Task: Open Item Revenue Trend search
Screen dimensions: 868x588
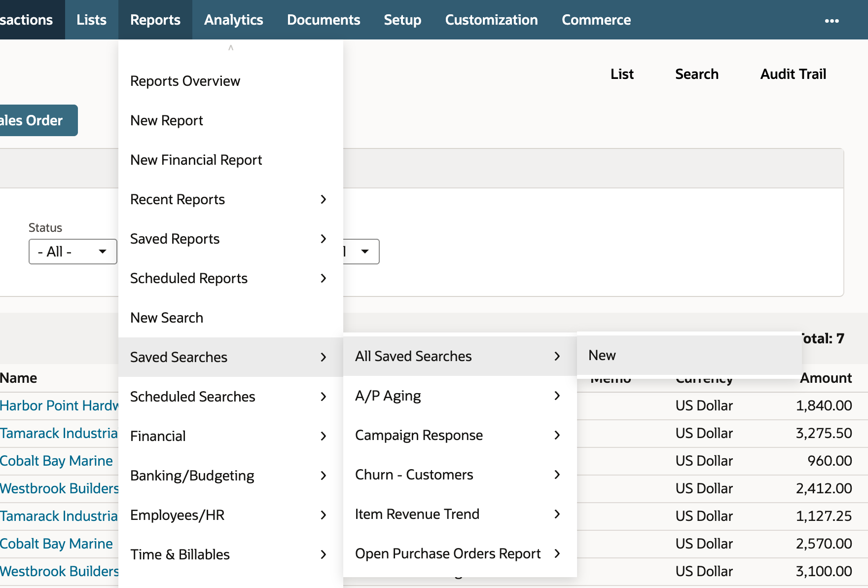Action: pyautogui.click(x=460, y=514)
